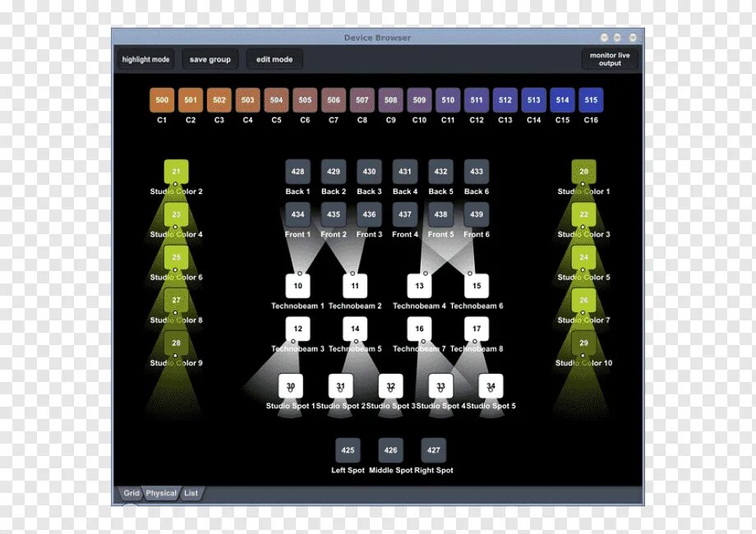
Task: Select dimmer 438 Front 5
Action: pyautogui.click(x=440, y=214)
